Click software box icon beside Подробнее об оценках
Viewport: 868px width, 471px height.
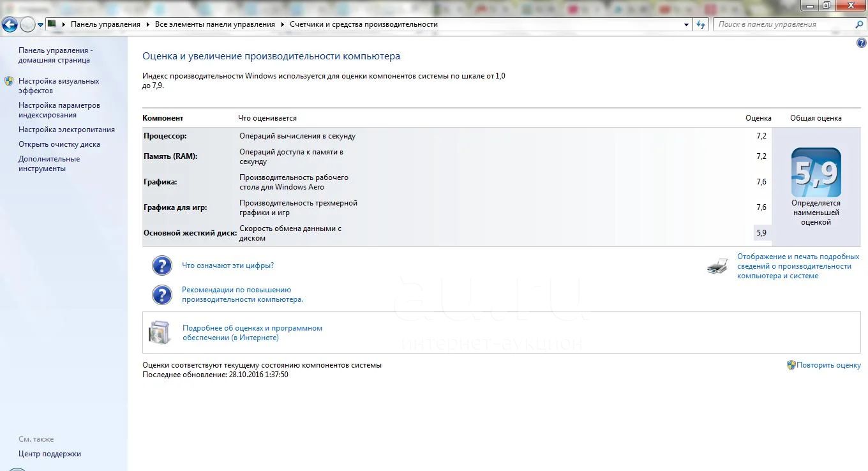160,333
